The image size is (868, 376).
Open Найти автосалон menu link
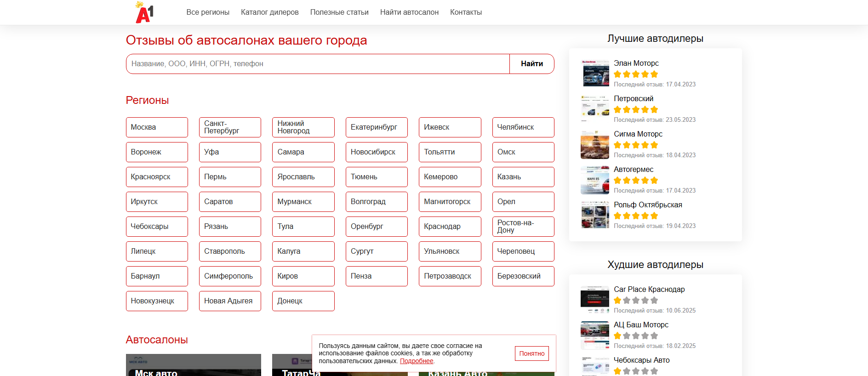coord(409,12)
